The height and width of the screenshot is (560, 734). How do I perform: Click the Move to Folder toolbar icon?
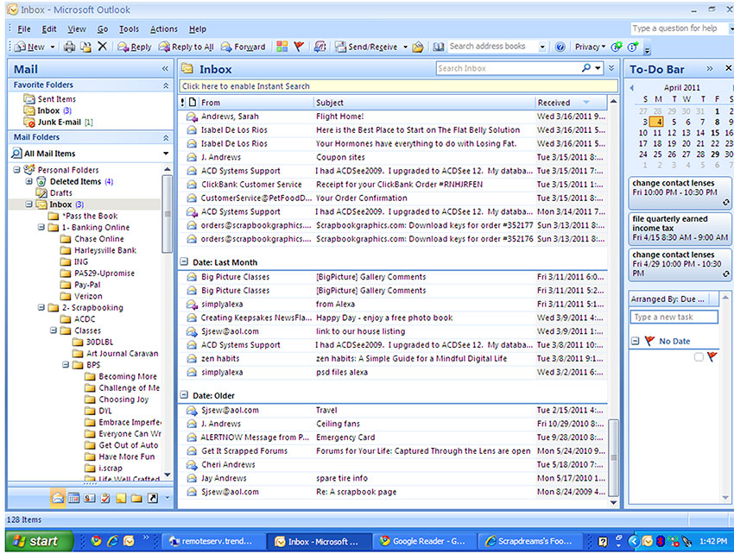click(x=85, y=47)
